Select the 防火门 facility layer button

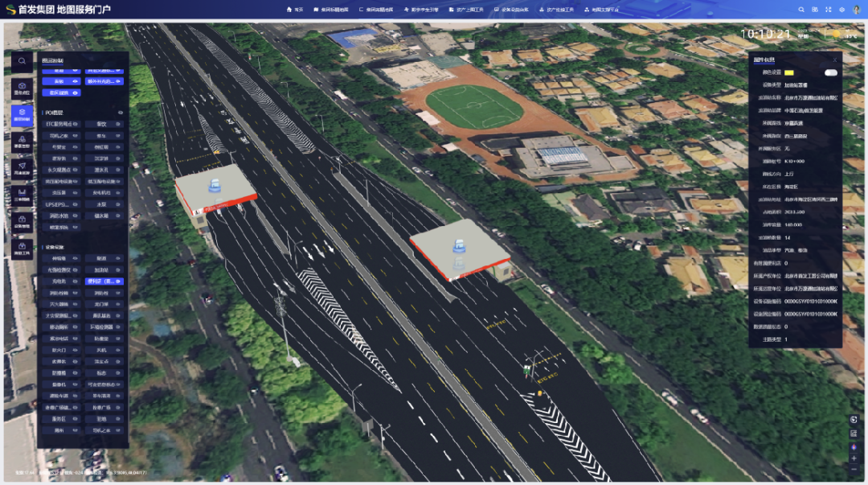61,351
